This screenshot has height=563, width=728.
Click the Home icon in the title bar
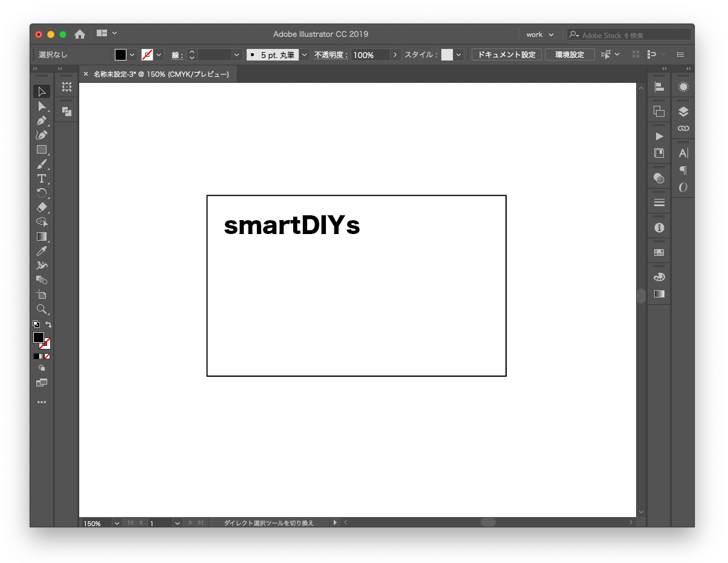[x=79, y=34]
